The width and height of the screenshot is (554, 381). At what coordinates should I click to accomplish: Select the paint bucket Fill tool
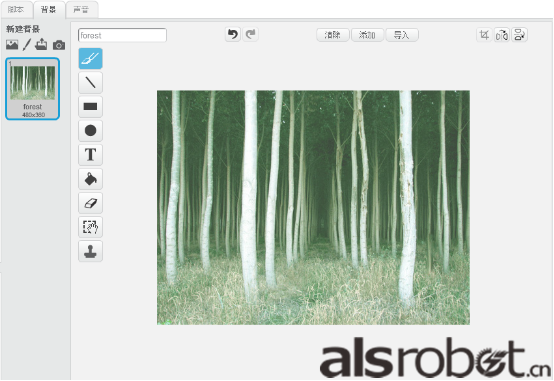(90, 179)
